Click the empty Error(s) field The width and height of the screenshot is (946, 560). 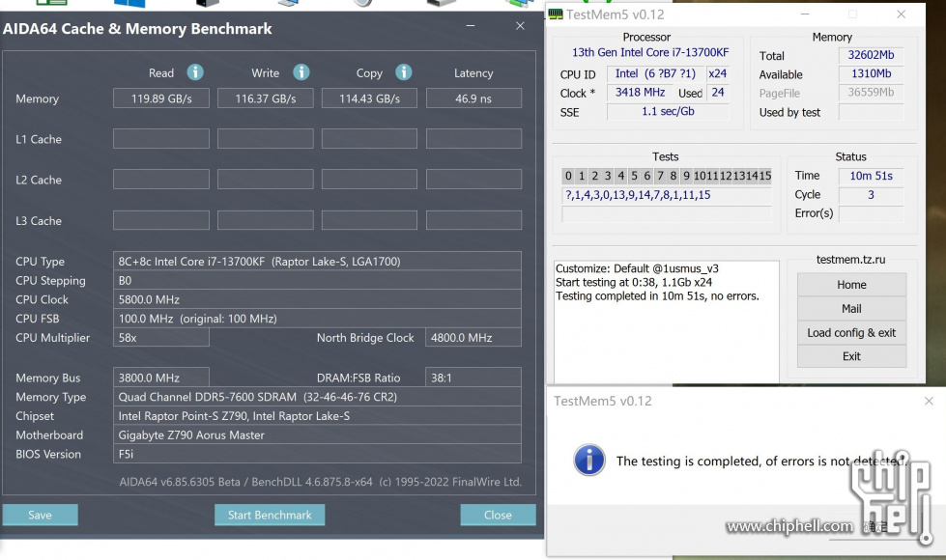[871, 213]
